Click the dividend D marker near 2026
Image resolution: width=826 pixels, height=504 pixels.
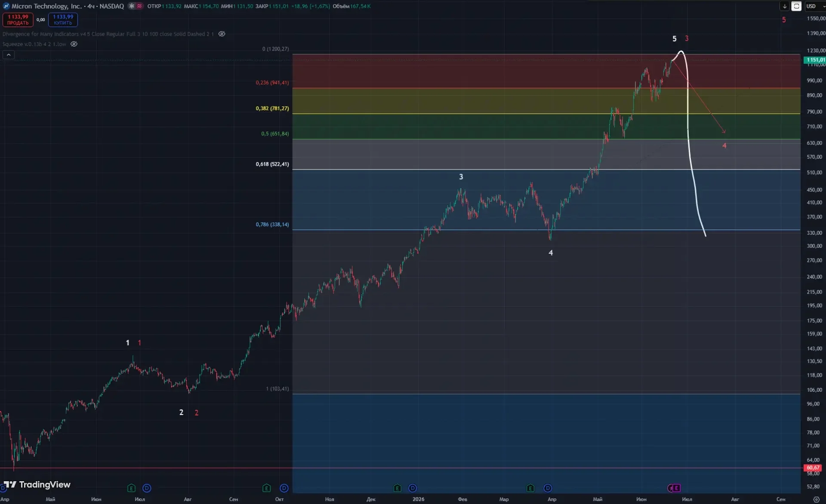[x=413, y=488]
